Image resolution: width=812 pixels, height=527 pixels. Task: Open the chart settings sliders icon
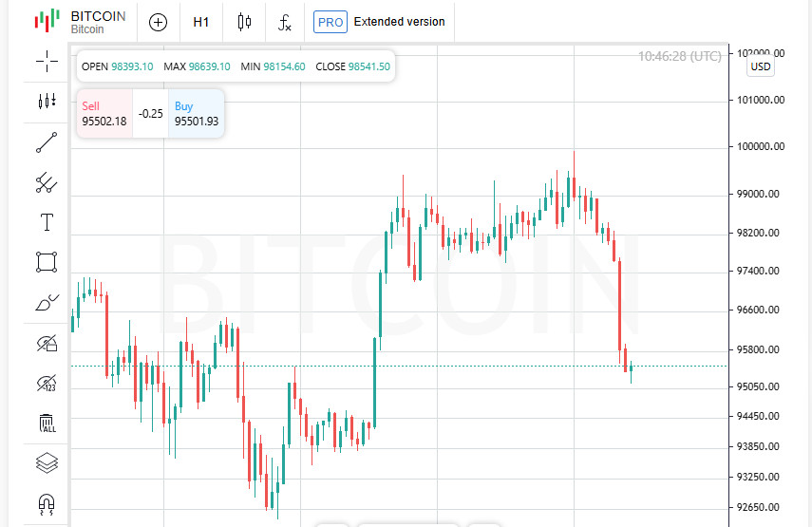tap(47, 101)
